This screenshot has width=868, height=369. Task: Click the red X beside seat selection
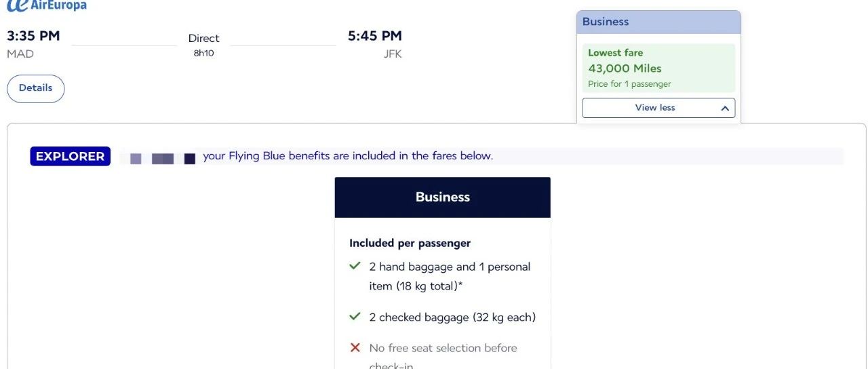pos(355,347)
